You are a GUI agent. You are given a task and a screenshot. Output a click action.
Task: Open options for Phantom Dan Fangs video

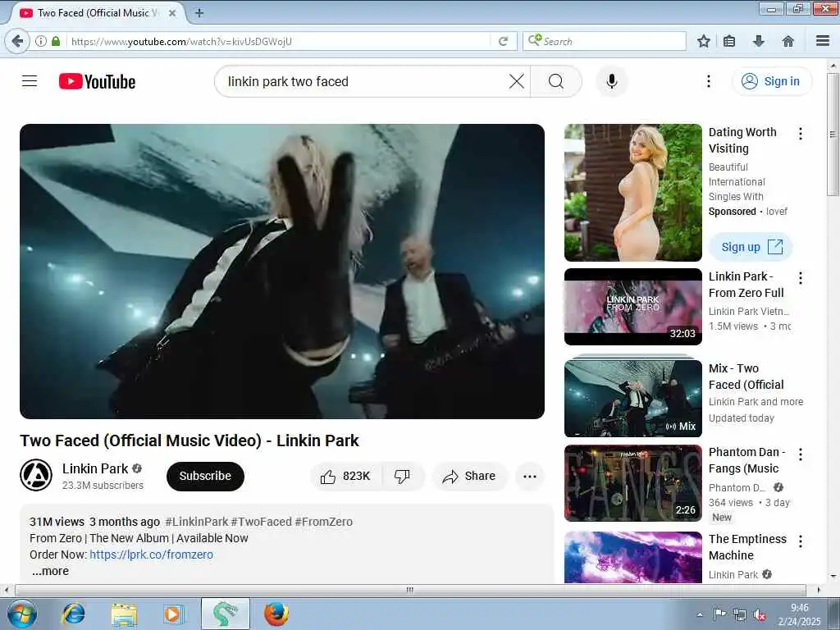801,454
